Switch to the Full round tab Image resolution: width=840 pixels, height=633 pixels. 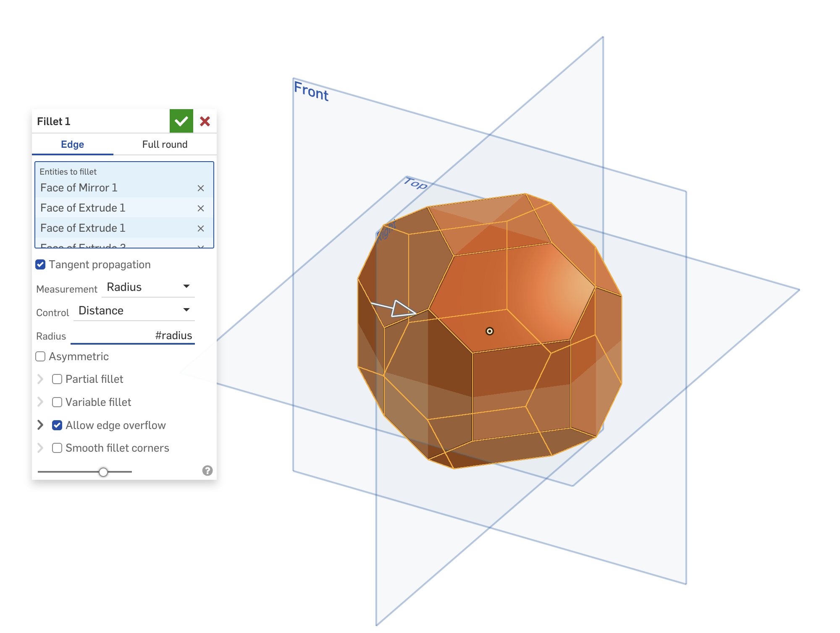(x=165, y=144)
